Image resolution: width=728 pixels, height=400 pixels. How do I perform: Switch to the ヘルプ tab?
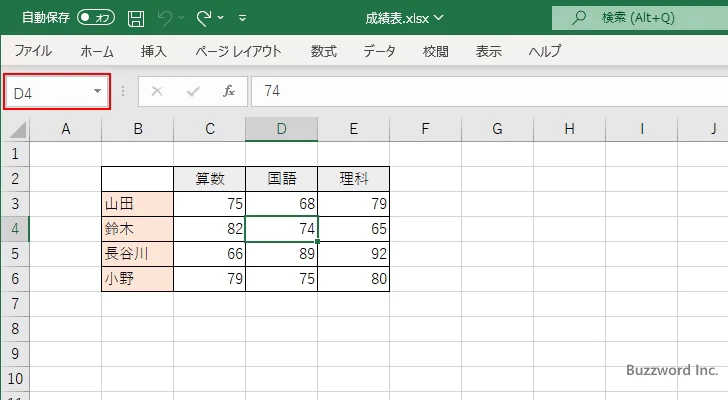[x=544, y=51]
